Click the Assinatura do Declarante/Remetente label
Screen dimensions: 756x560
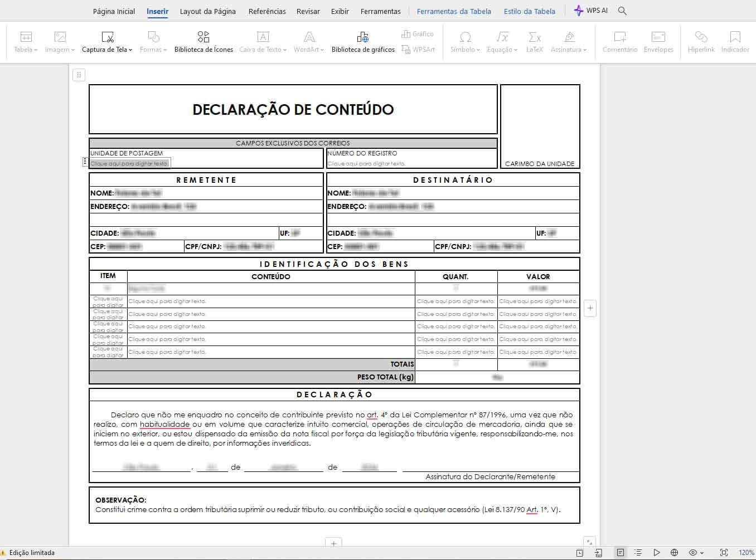(491, 477)
